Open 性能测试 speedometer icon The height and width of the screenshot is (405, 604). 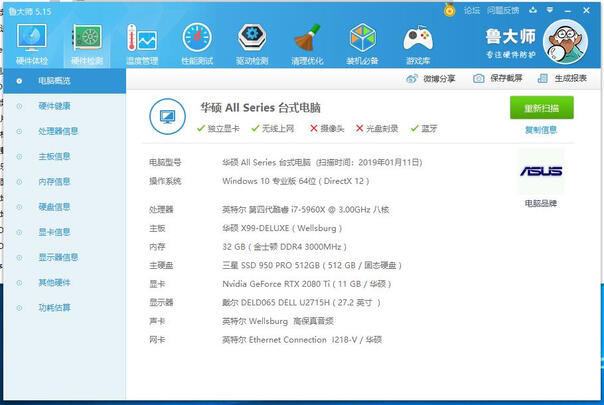(196, 41)
